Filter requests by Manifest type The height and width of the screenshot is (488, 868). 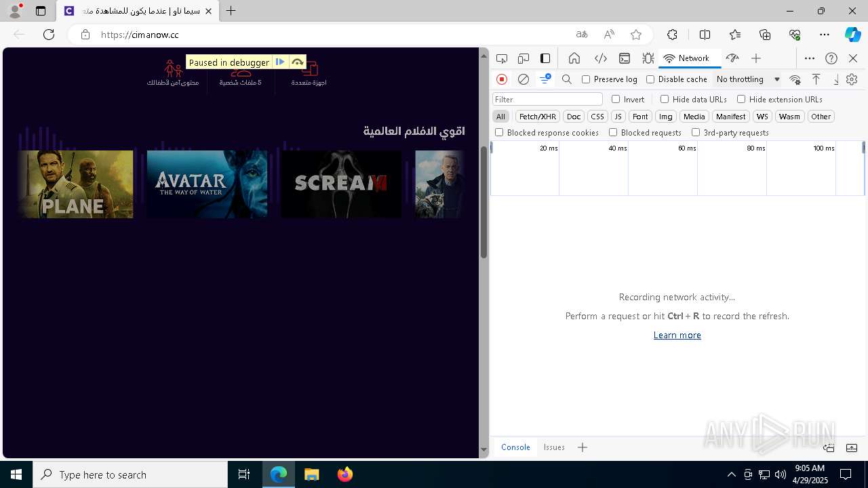(730, 117)
